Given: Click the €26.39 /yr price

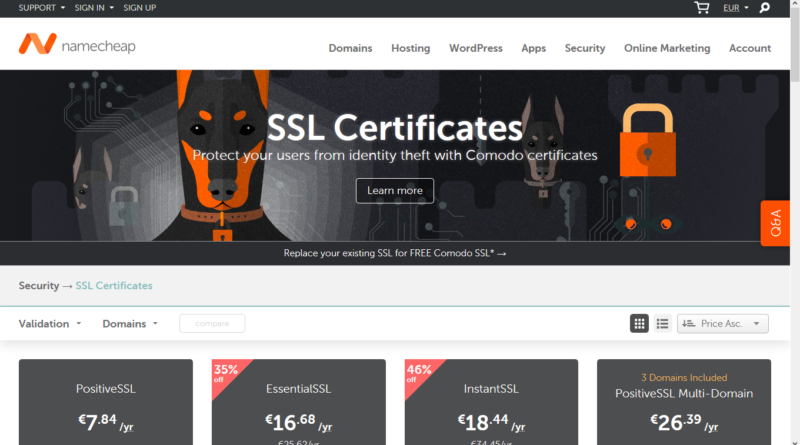Looking at the screenshot, I should point(684,422).
